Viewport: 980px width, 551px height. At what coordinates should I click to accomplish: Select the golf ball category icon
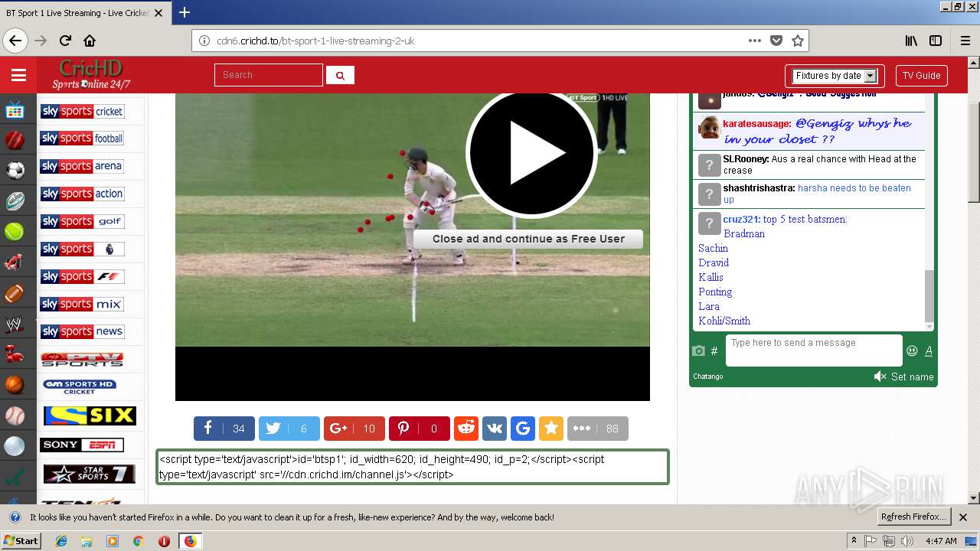tap(15, 446)
